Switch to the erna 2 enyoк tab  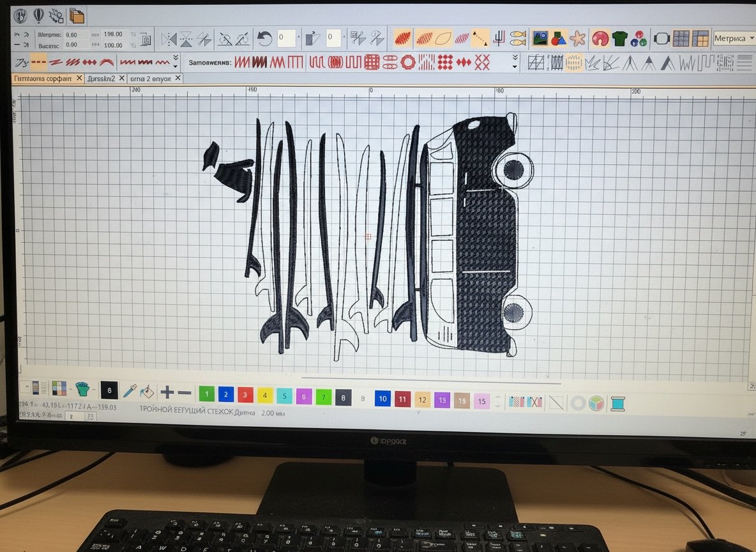[151, 78]
